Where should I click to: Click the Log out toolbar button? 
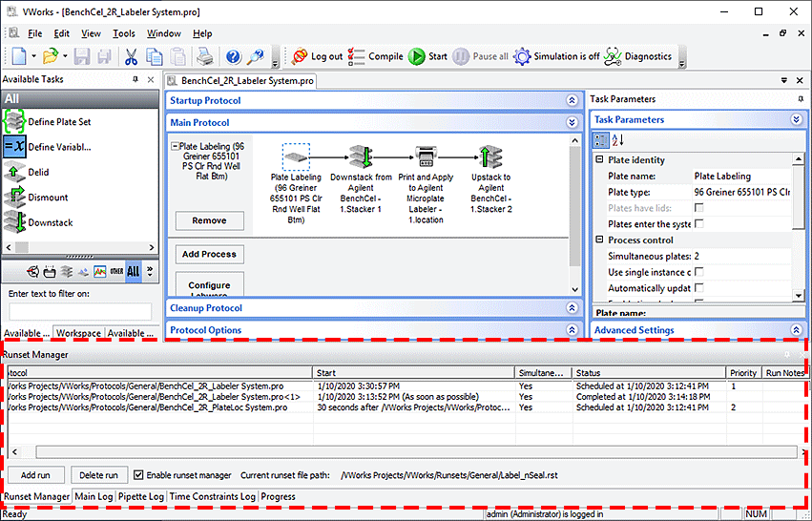[317, 56]
